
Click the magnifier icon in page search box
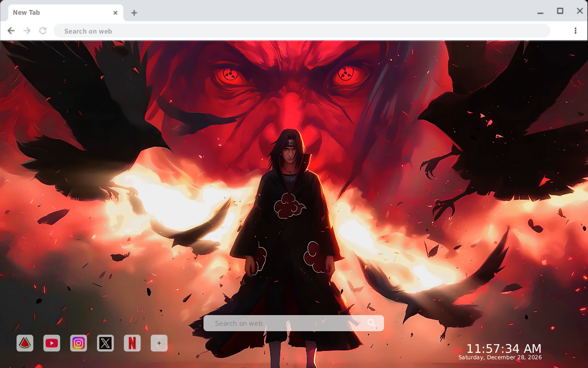372,323
